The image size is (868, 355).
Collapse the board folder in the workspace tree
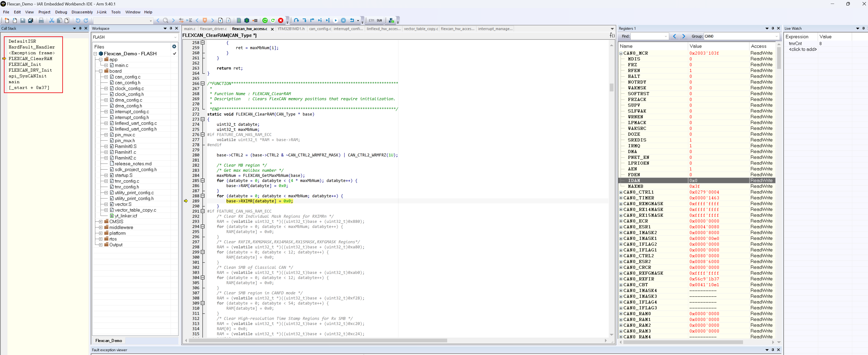pos(101,71)
